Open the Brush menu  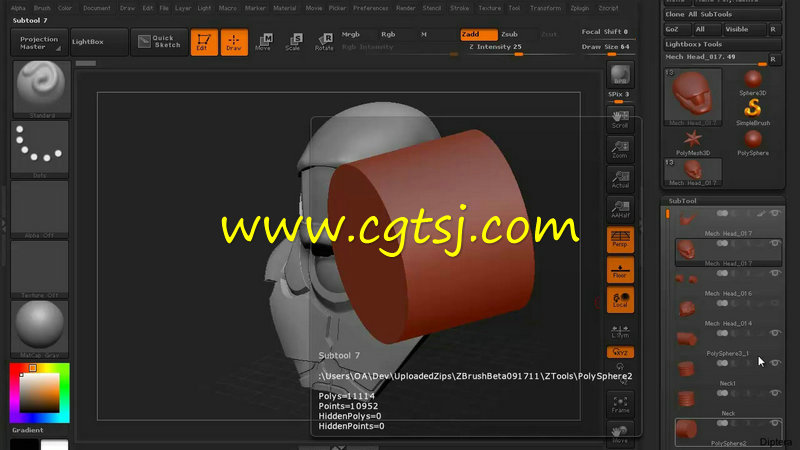point(42,8)
